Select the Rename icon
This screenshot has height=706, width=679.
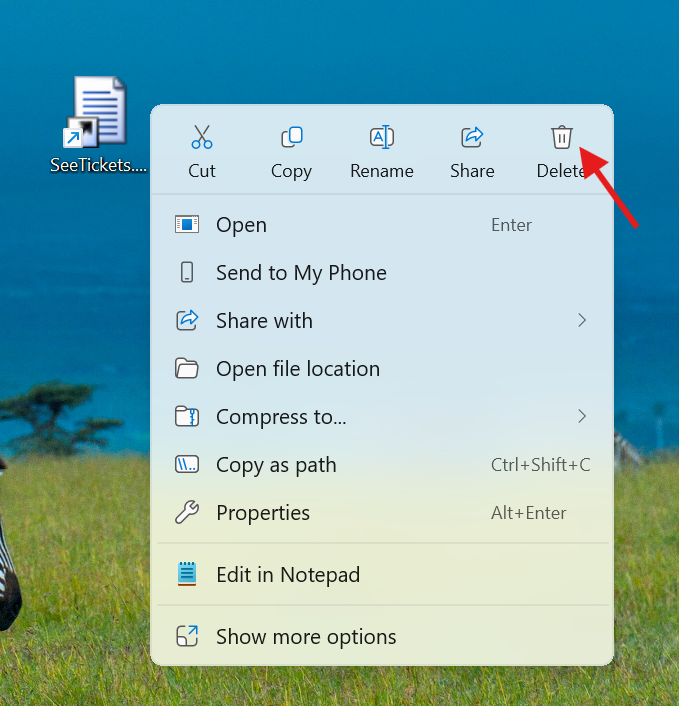click(x=381, y=137)
